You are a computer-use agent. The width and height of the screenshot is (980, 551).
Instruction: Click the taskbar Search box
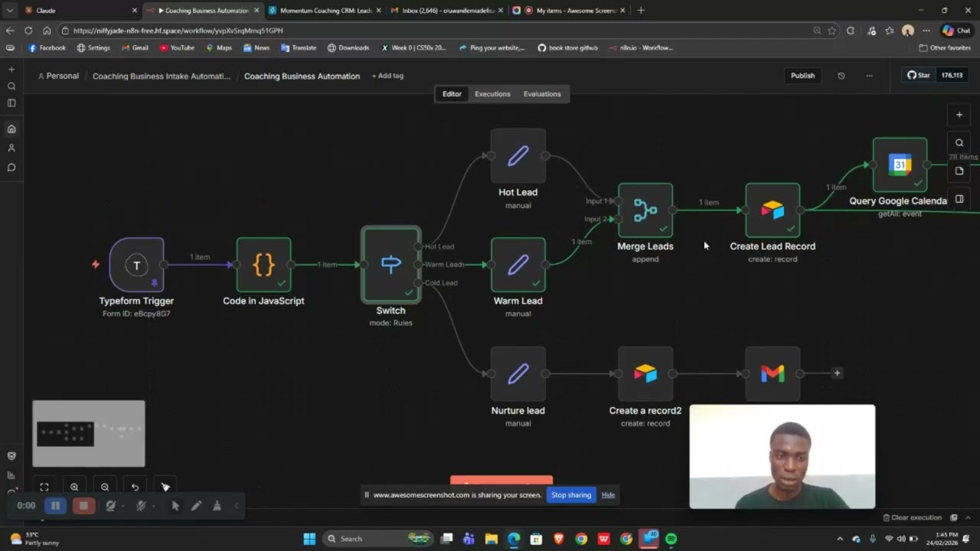coord(378,539)
